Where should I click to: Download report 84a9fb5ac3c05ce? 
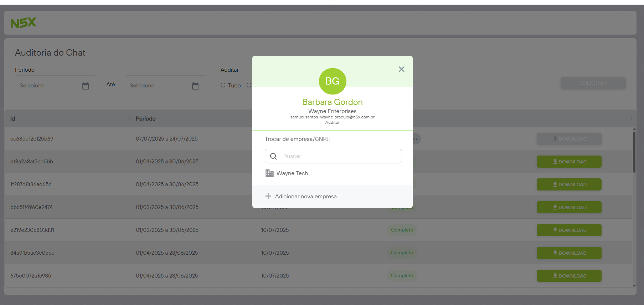click(569, 253)
